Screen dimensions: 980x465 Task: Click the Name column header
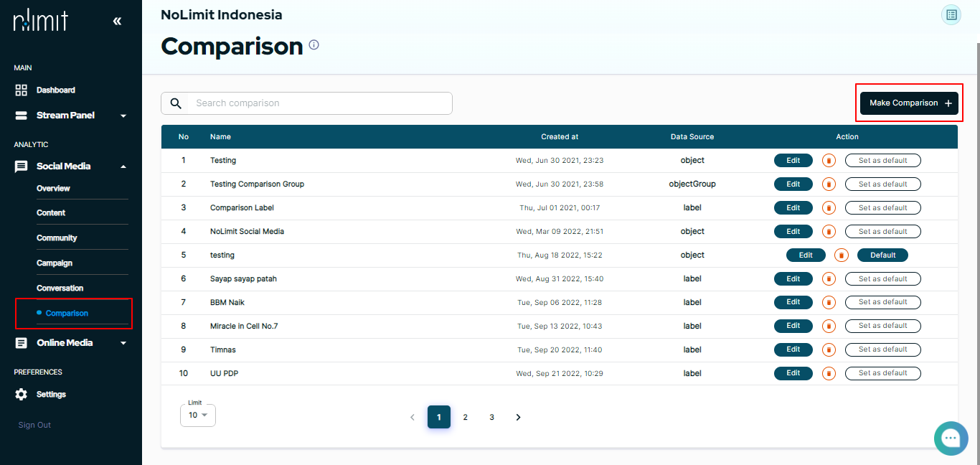220,137
